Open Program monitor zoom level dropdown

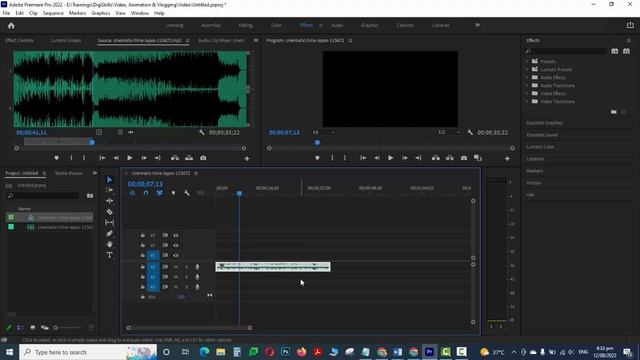point(324,132)
